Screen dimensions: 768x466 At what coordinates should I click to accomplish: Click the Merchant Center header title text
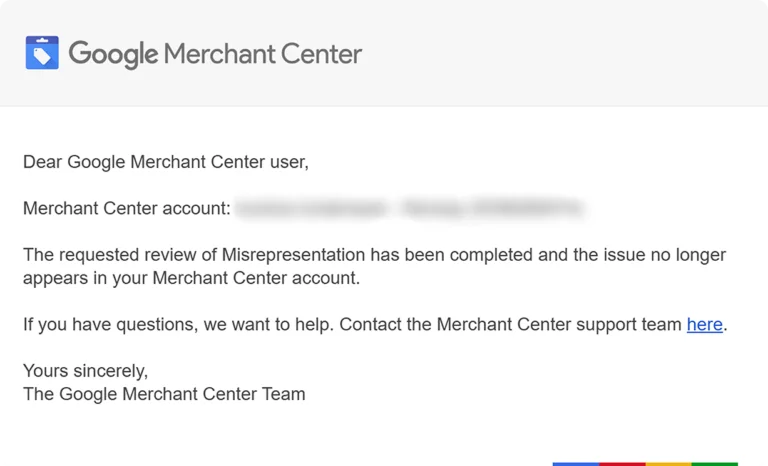[x=262, y=53]
